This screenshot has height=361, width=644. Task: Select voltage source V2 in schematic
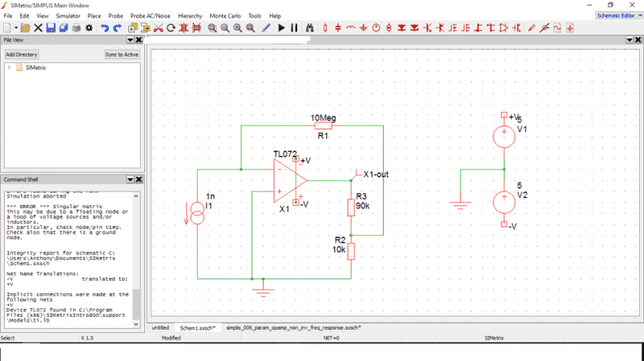click(504, 203)
